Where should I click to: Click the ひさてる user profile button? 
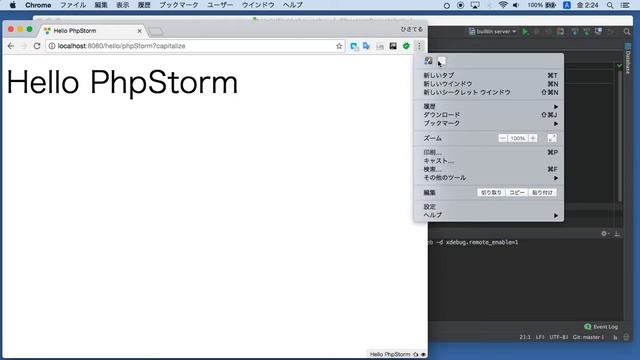[x=411, y=29]
